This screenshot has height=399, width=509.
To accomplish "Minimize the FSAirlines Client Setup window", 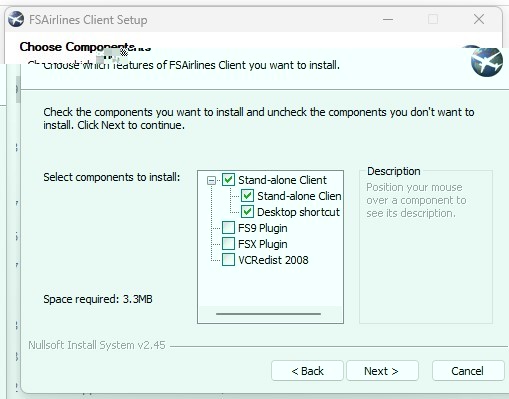I will pos(388,20).
